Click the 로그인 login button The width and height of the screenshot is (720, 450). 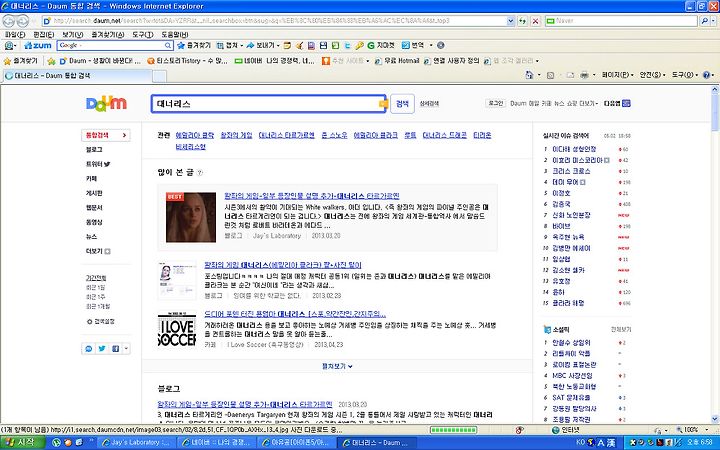[495, 103]
